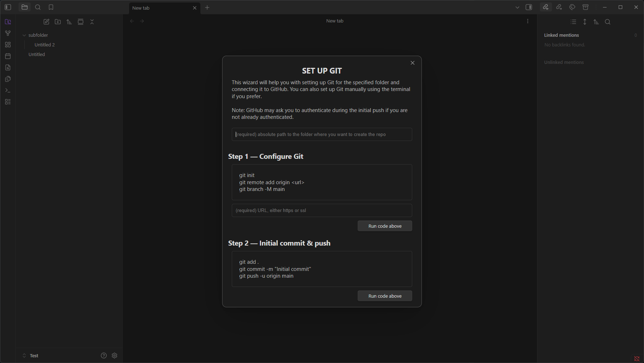Show search filter in backlinks panel
The width and height of the screenshot is (644, 363).
tap(608, 22)
